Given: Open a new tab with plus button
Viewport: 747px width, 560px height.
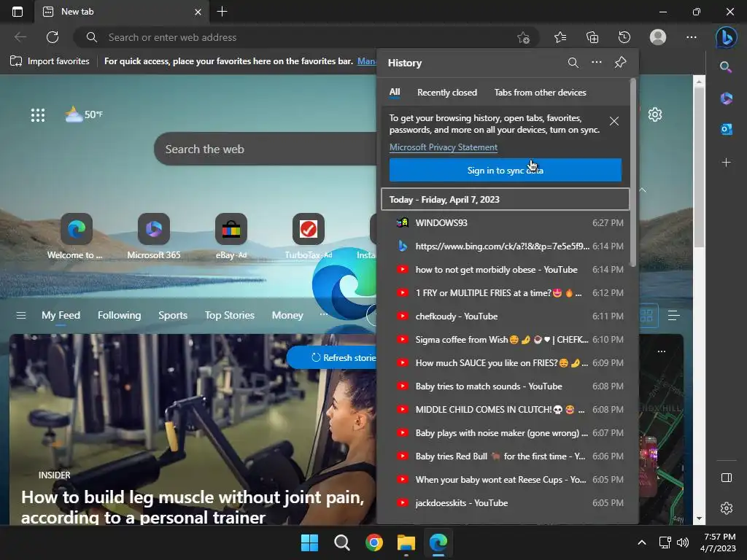Looking at the screenshot, I should (x=222, y=12).
